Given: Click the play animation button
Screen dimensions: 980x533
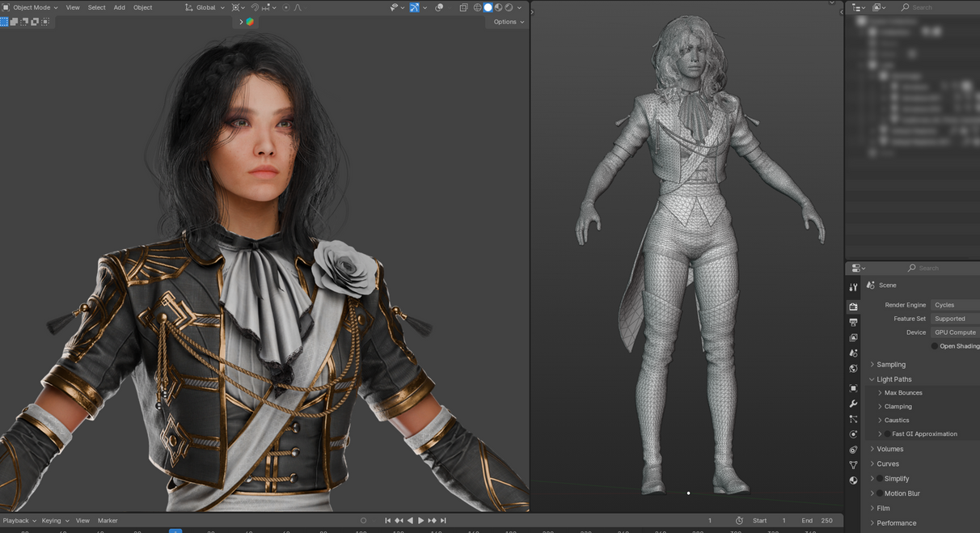Looking at the screenshot, I should point(420,521).
